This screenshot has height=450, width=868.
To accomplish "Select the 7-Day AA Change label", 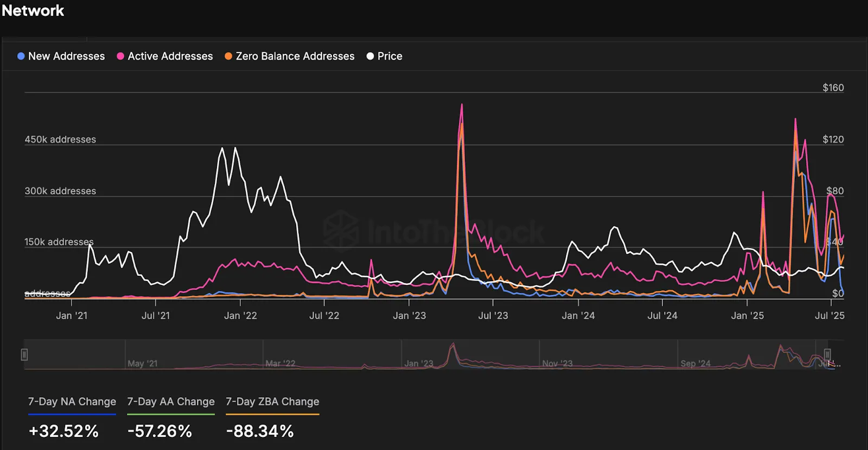I will coord(171,402).
